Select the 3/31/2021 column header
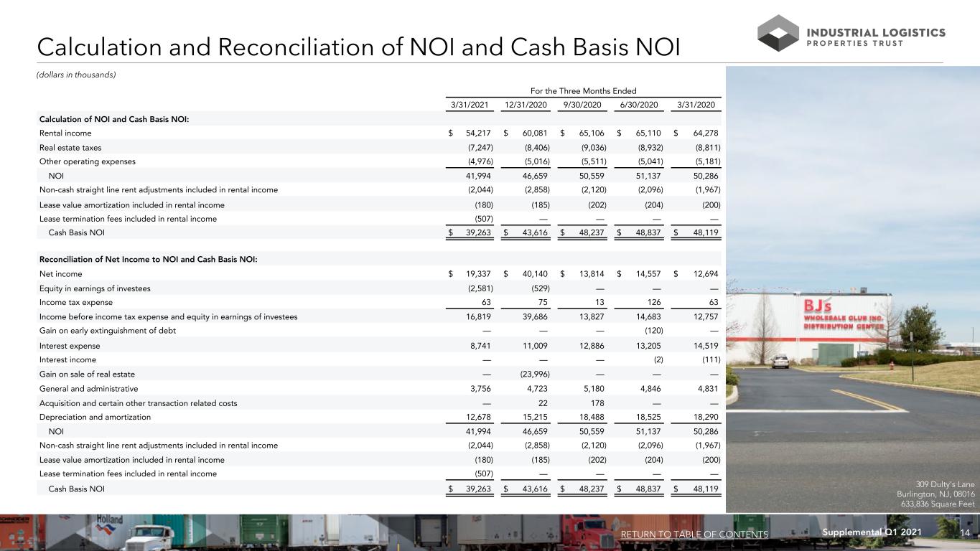Screen dimensions: 980x551 click(x=468, y=104)
